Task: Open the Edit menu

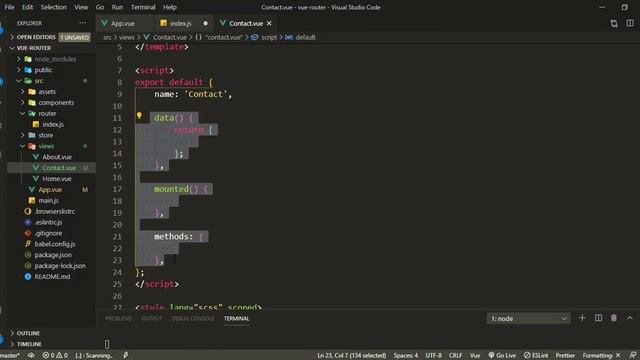Action: [x=27, y=7]
